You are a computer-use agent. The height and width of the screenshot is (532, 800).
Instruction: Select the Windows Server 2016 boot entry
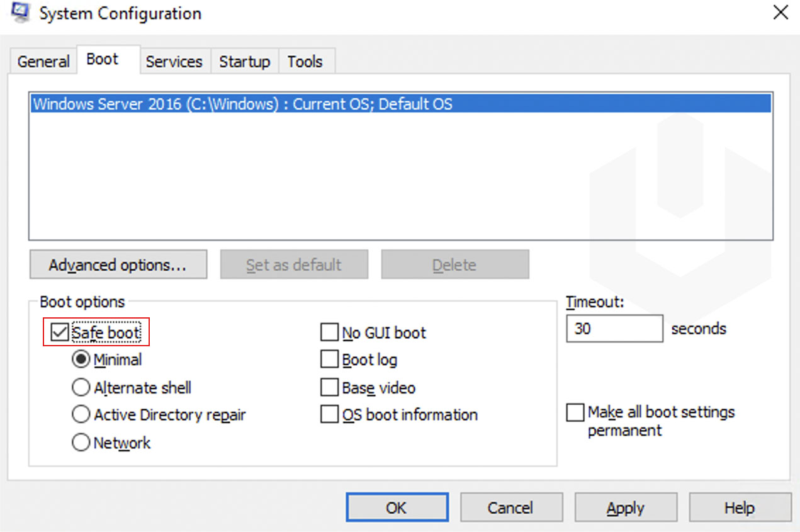[243, 103]
